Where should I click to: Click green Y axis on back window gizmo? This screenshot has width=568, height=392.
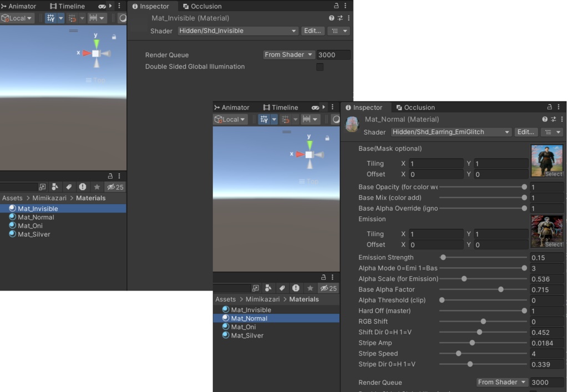point(97,43)
